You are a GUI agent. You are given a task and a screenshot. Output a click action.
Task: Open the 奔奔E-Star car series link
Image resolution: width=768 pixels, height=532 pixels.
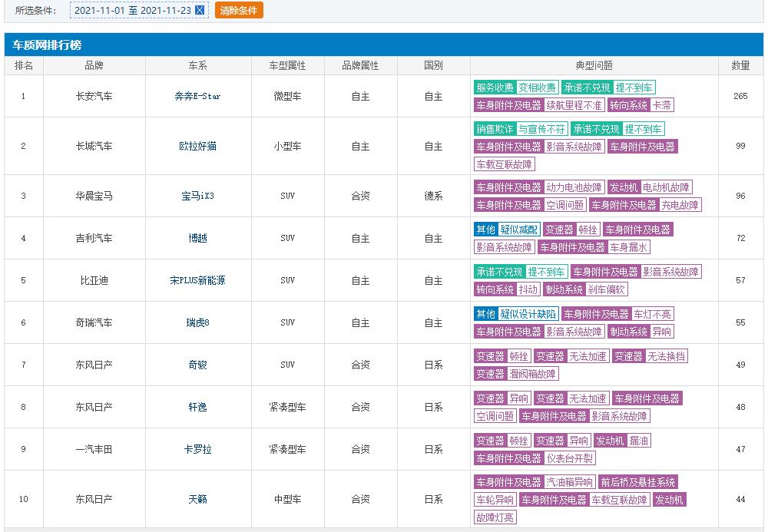(197, 97)
